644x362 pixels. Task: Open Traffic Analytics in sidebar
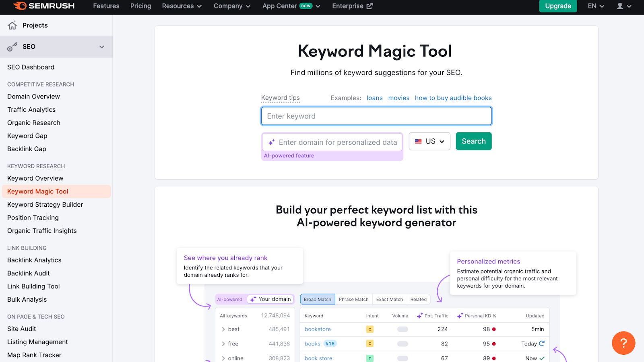pos(31,110)
